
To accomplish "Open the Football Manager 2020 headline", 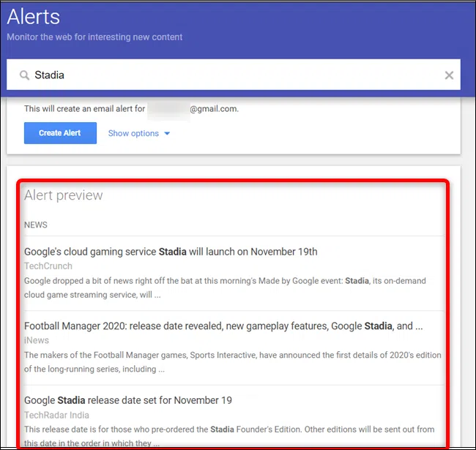I will pos(223,326).
